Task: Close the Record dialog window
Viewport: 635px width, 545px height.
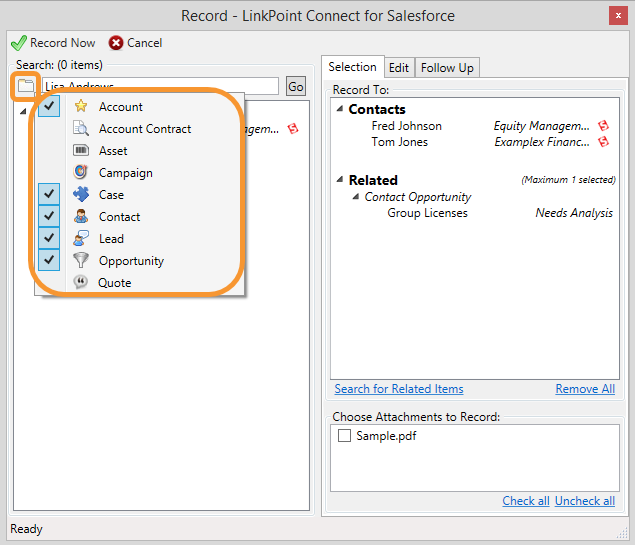Action: pyautogui.click(x=618, y=16)
